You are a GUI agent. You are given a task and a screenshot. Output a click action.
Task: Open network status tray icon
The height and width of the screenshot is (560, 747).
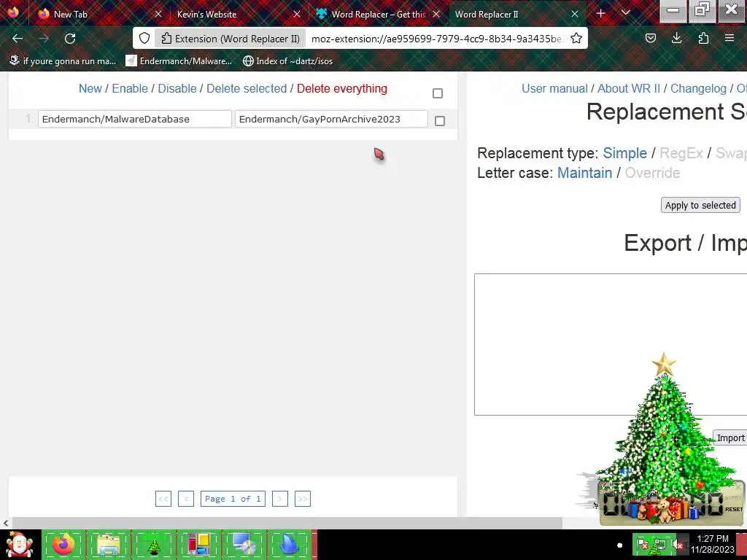point(659,545)
